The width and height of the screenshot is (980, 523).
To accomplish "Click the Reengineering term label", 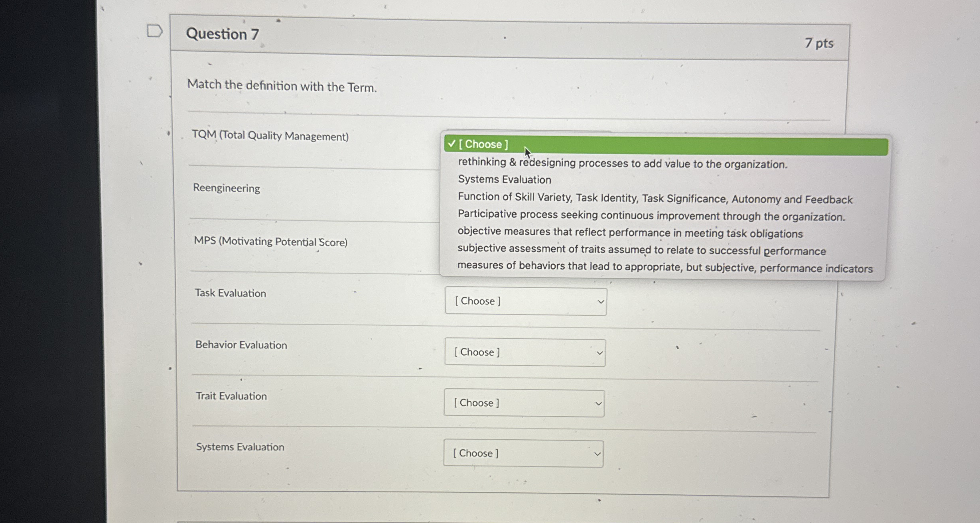I will pos(227,188).
